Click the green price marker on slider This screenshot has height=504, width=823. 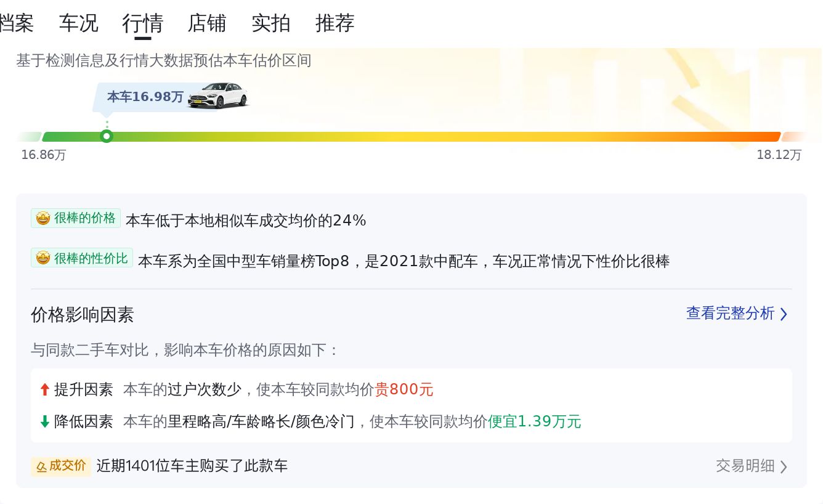107,136
